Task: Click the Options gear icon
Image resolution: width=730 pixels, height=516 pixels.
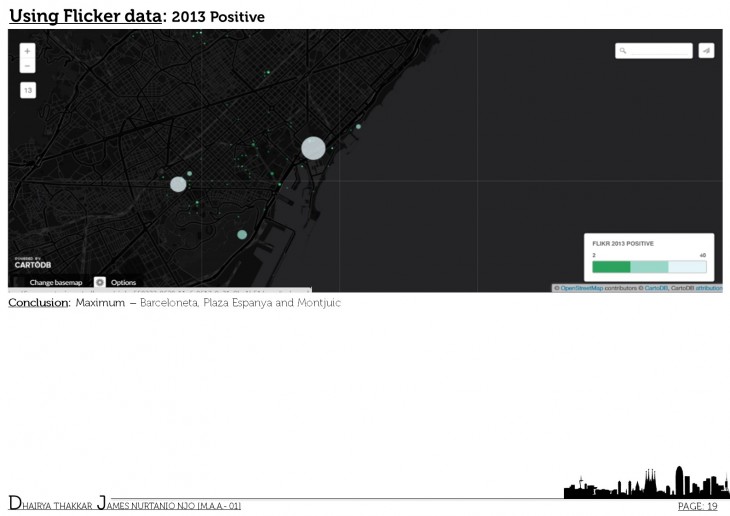Action: [100, 283]
